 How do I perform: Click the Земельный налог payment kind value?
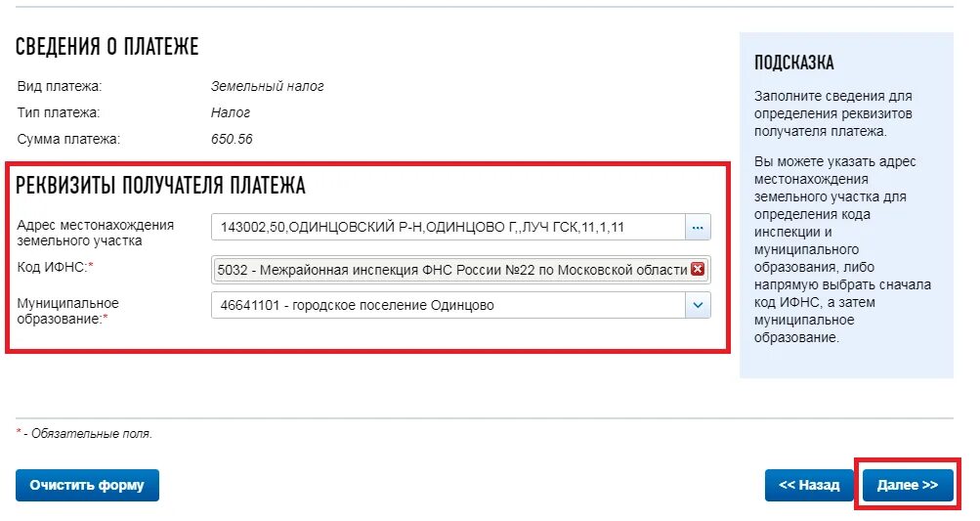click(267, 86)
